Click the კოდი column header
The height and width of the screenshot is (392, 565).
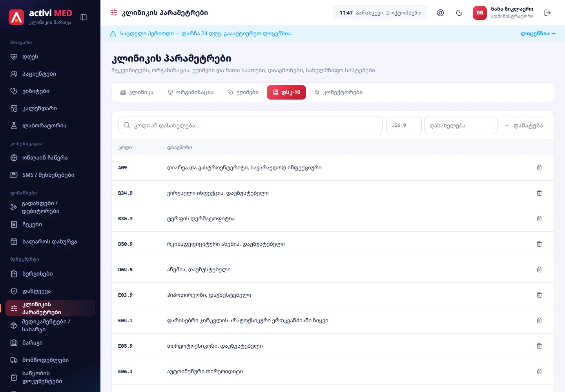point(125,148)
